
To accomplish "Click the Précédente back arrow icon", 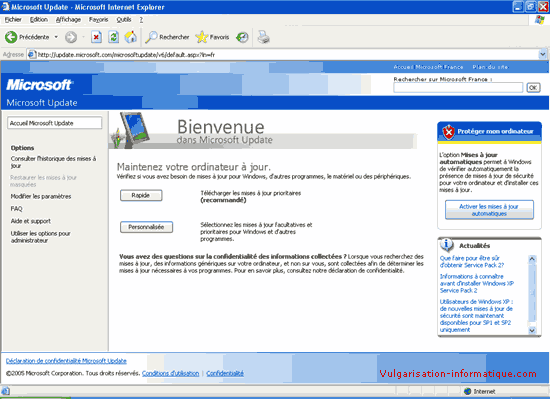I will [11, 37].
